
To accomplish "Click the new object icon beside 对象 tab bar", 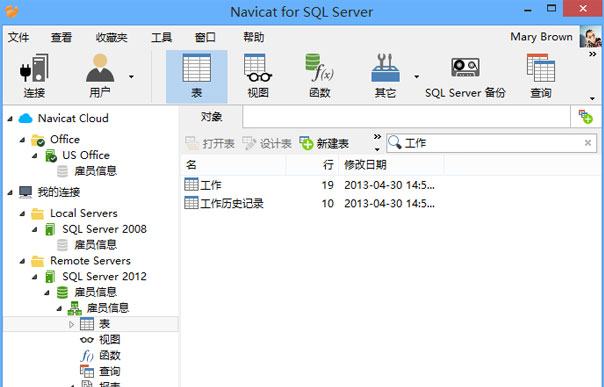I will (x=586, y=117).
